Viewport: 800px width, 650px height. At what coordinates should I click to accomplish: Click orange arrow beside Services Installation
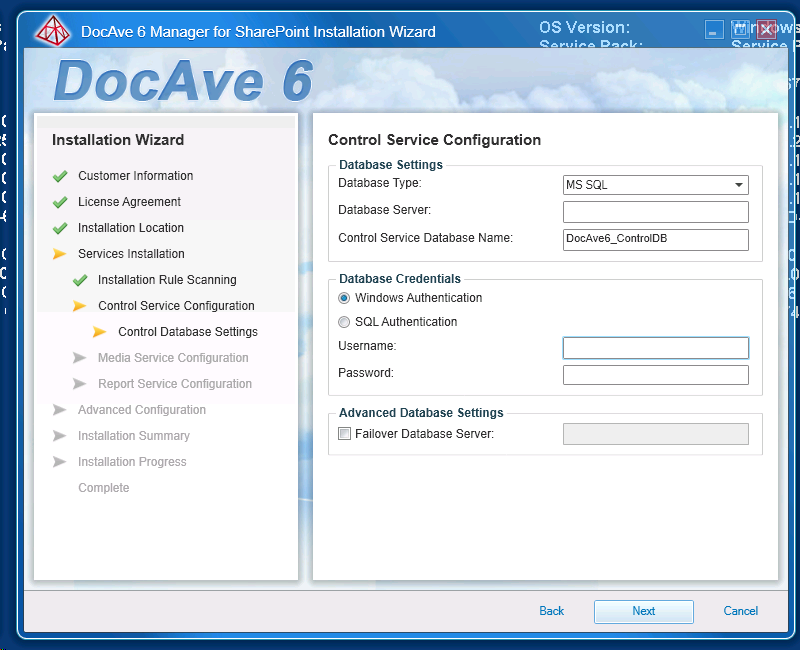click(x=60, y=254)
